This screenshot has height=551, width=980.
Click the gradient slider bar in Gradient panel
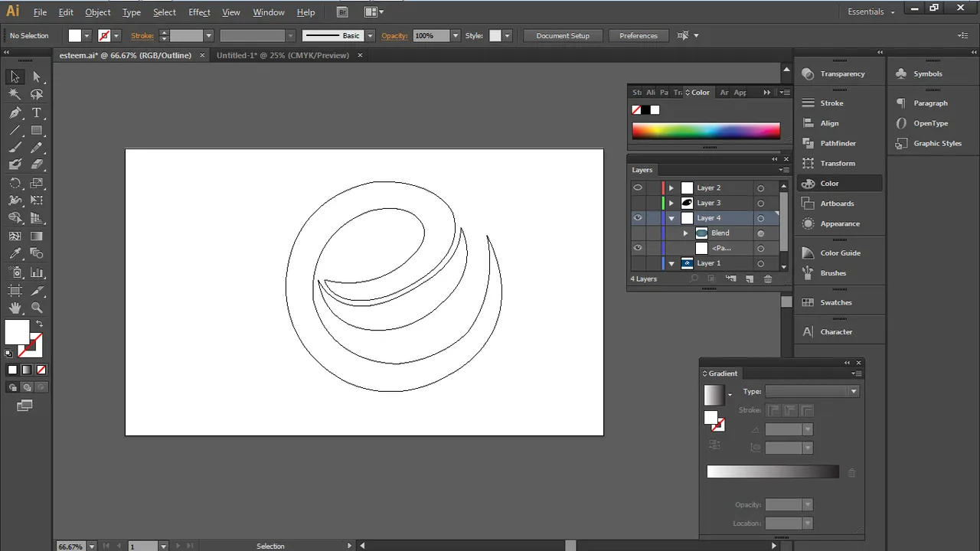(x=773, y=472)
